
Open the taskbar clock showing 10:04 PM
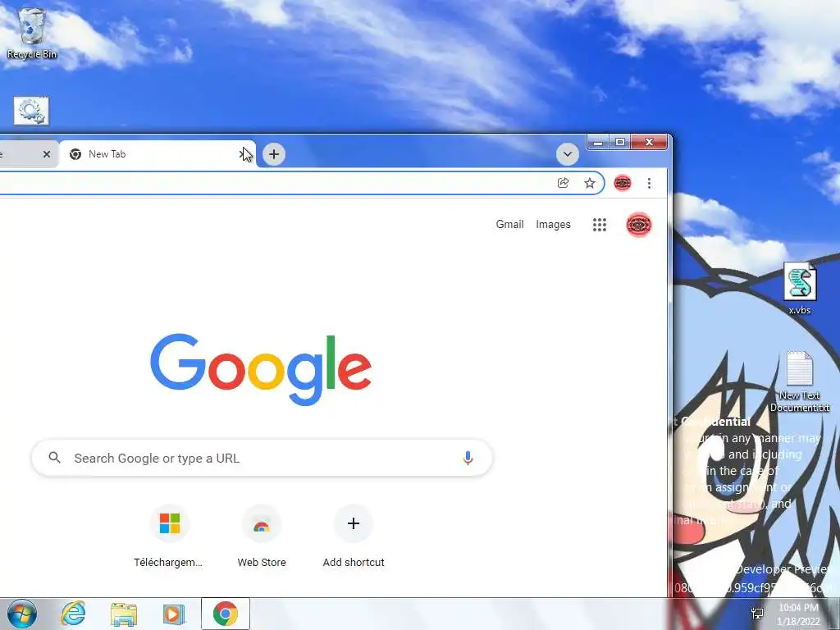point(798,614)
